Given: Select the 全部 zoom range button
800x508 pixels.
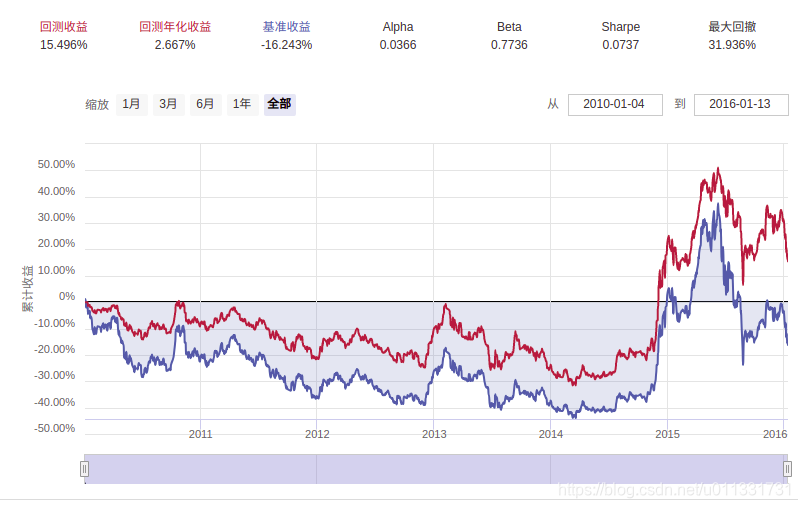Looking at the screenshot, I should (280, 105).
